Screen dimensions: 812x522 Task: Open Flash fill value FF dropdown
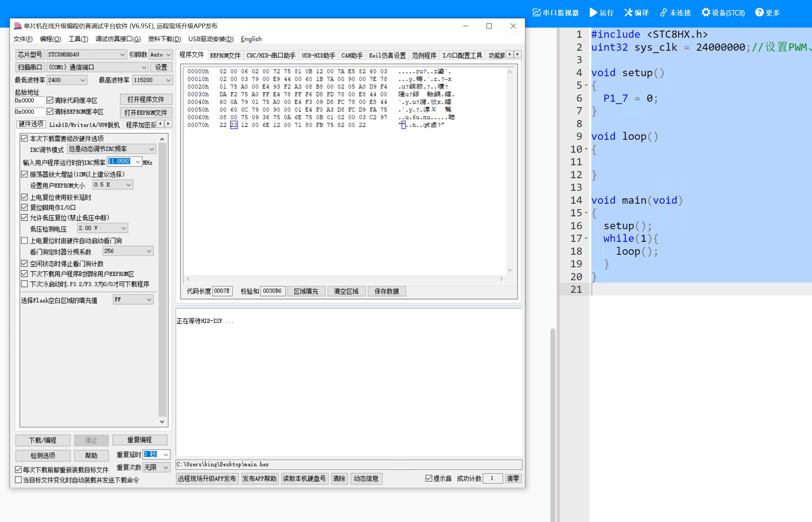[x=133, y=300]
